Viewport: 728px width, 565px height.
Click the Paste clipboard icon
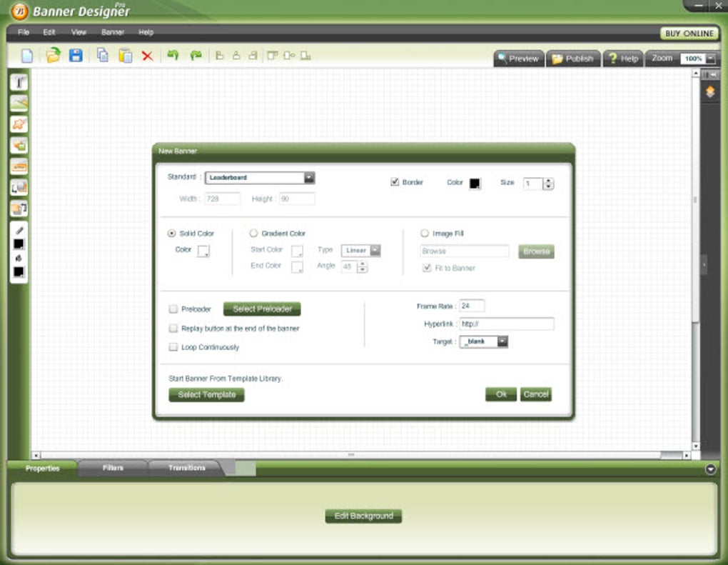coord(126,55)
